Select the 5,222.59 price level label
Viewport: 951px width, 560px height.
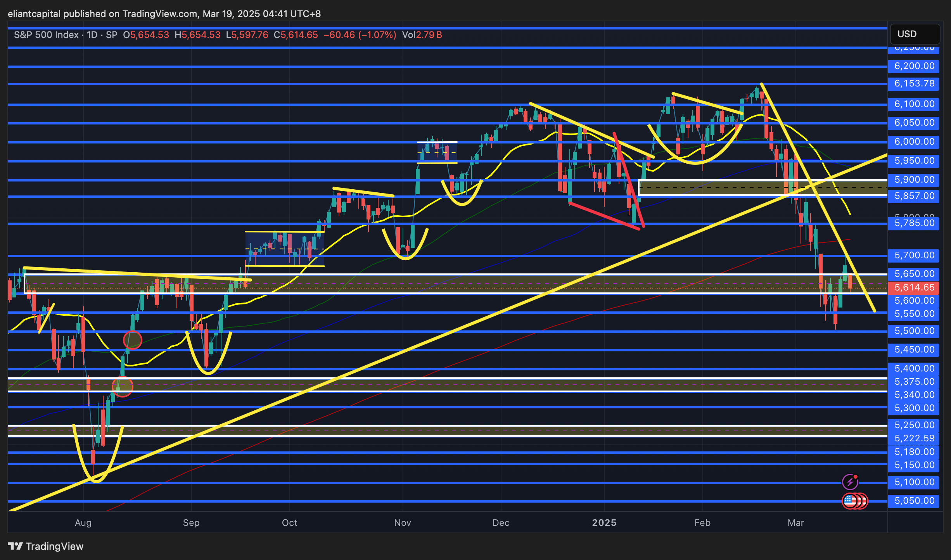tap(914, 438)
